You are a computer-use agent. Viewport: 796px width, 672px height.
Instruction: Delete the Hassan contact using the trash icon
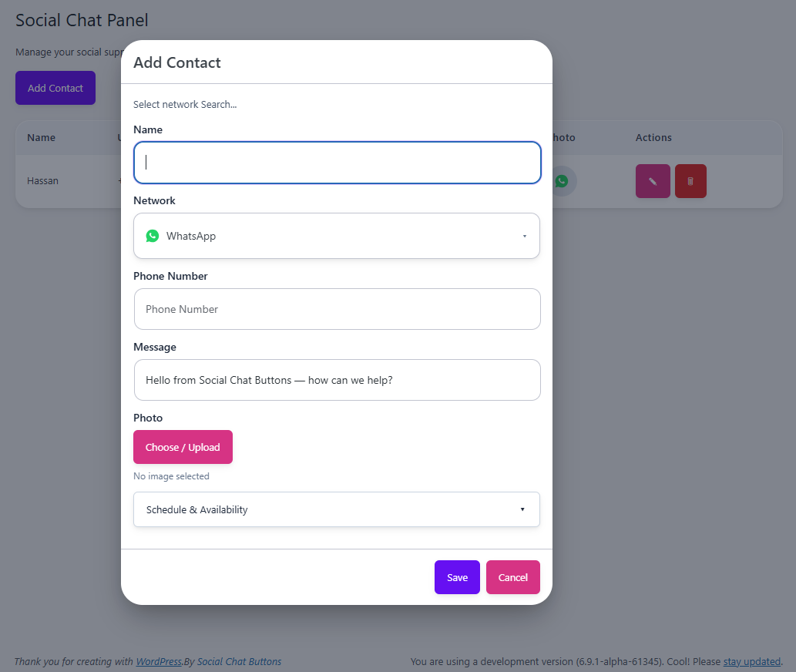[x=690, y=180]
